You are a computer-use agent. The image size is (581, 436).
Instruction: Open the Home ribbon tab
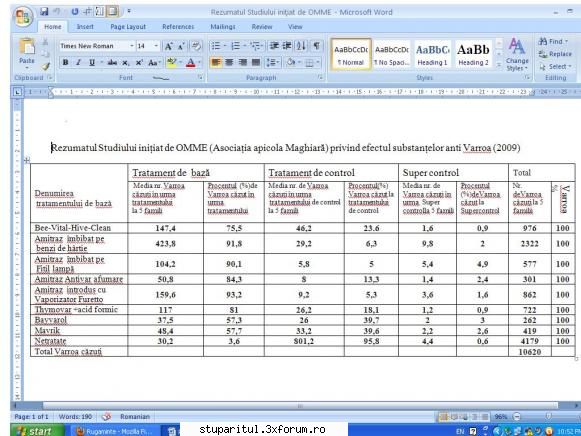point(53,27)
